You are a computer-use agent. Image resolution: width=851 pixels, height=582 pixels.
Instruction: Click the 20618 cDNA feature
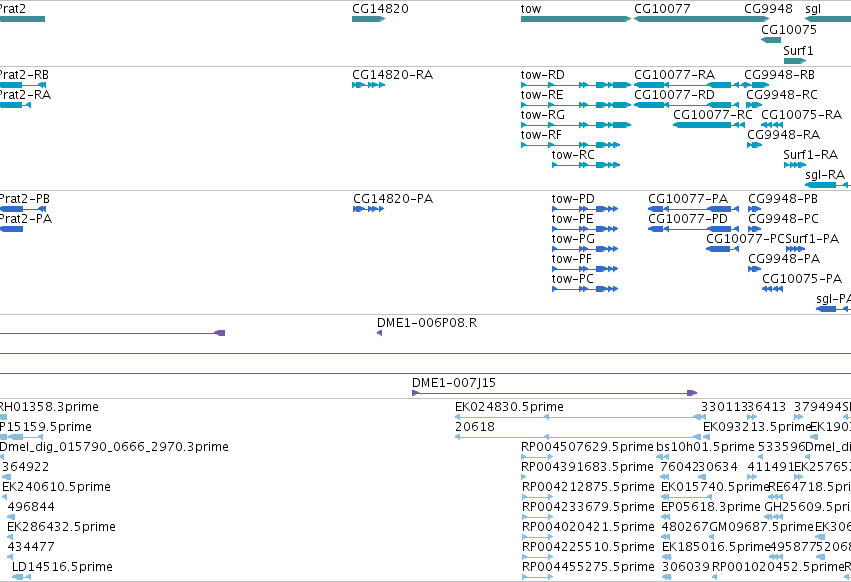[578, 437]
